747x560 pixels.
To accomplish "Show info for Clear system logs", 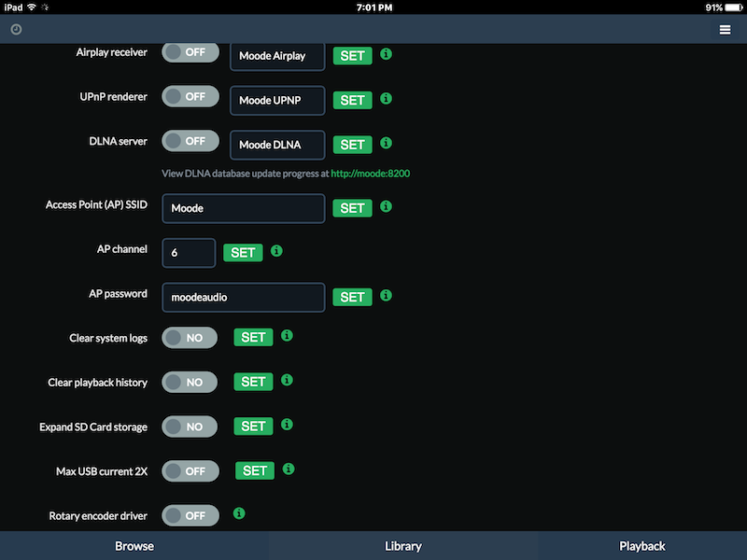I will [x=287, y=335].
